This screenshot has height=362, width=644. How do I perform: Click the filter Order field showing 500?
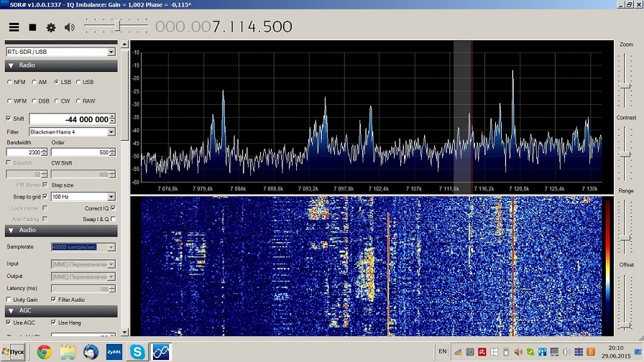80,152
